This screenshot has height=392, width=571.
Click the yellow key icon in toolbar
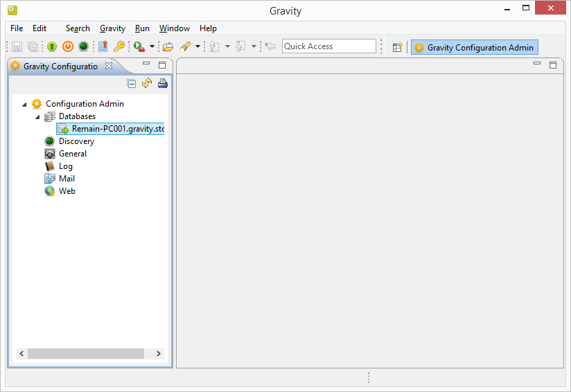pyautogui.click(x=119, y=46)
